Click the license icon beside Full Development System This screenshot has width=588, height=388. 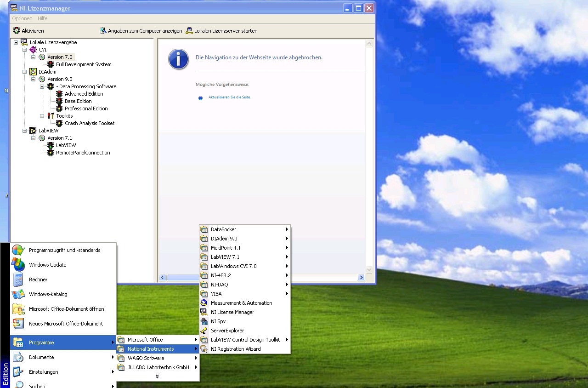click(x=51, y=64)
